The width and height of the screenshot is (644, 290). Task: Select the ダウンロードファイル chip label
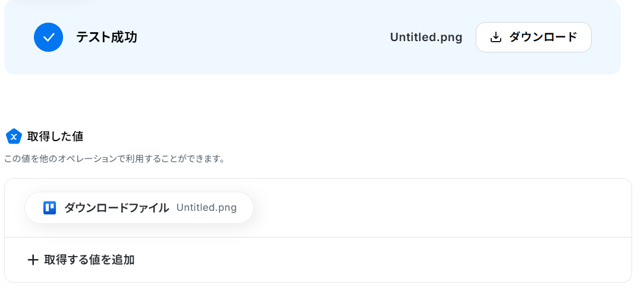[x=117, y=208]
